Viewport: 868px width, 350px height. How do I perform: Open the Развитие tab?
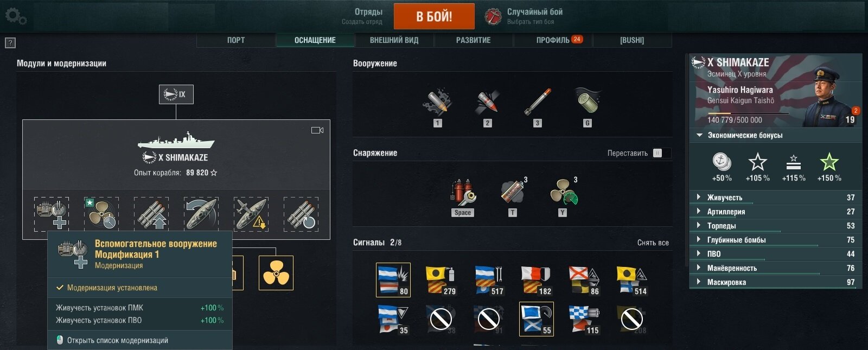[474, 40]
